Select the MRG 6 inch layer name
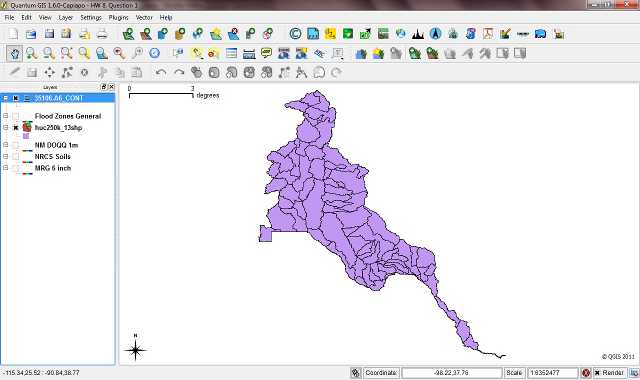The width and height of the screenshot is (640, 380). coord(53,168)
